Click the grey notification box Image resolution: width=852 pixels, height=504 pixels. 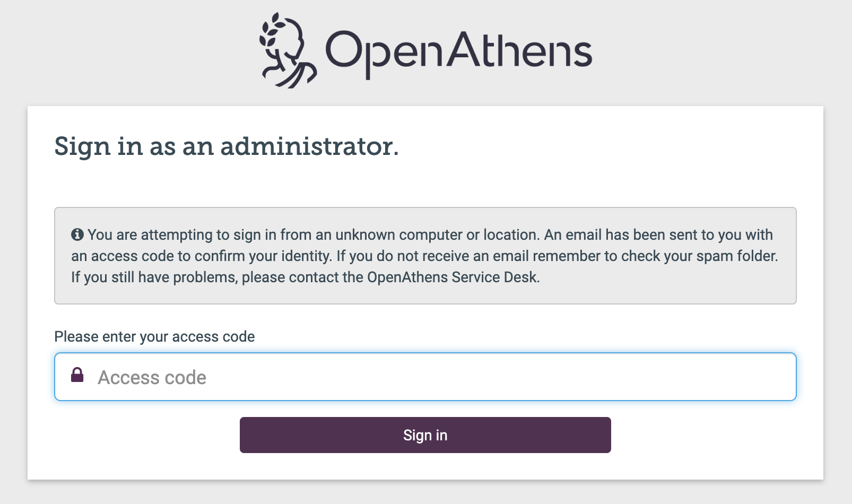coord(424,255)
